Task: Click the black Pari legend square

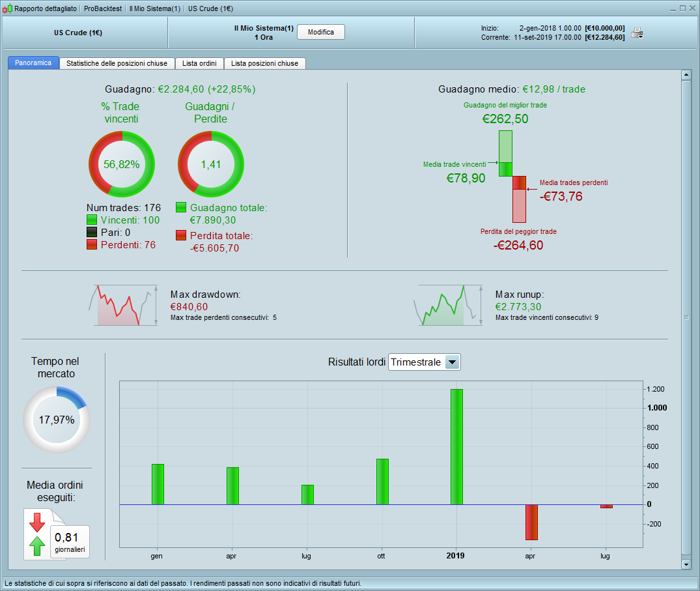Action: point(92,232)
